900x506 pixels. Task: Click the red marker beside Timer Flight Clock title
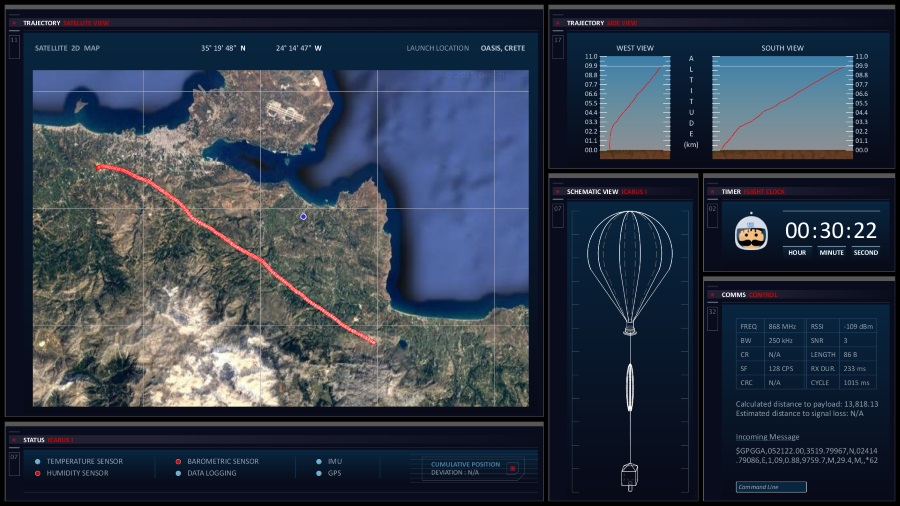click(x=712, y=192)
